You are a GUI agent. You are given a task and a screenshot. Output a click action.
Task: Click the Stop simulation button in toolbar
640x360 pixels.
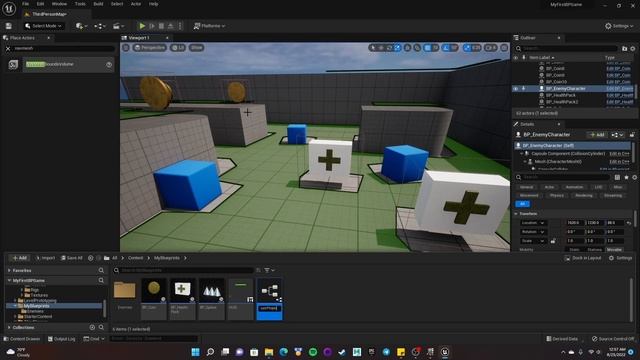(x=161, y=26)
